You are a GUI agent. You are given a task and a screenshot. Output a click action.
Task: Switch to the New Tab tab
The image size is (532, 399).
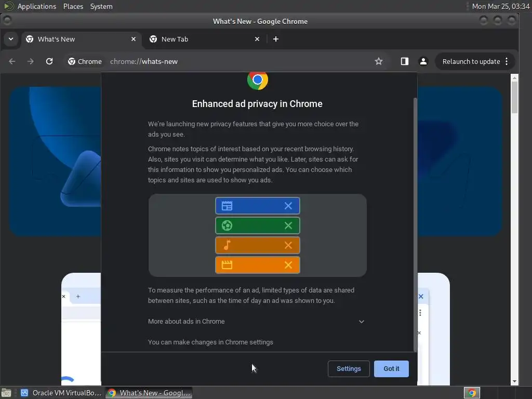coord(205,39)
